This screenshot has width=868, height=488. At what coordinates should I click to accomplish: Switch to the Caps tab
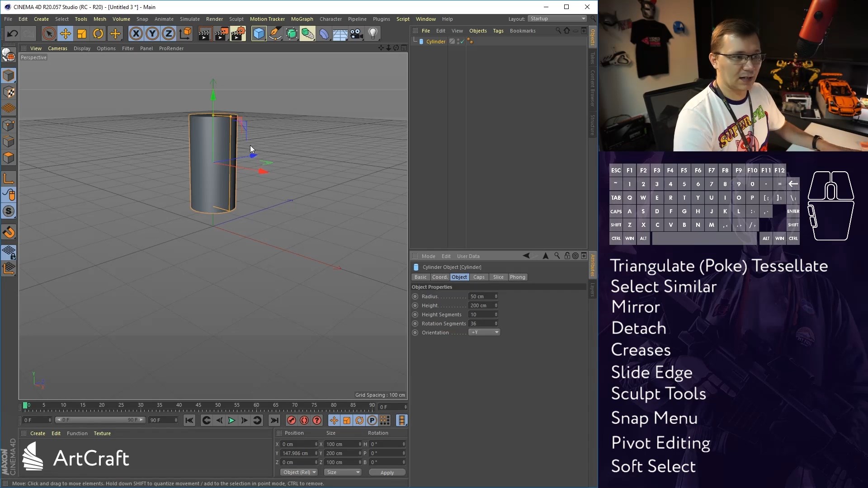pyautogui.click(x=479, y=277)
